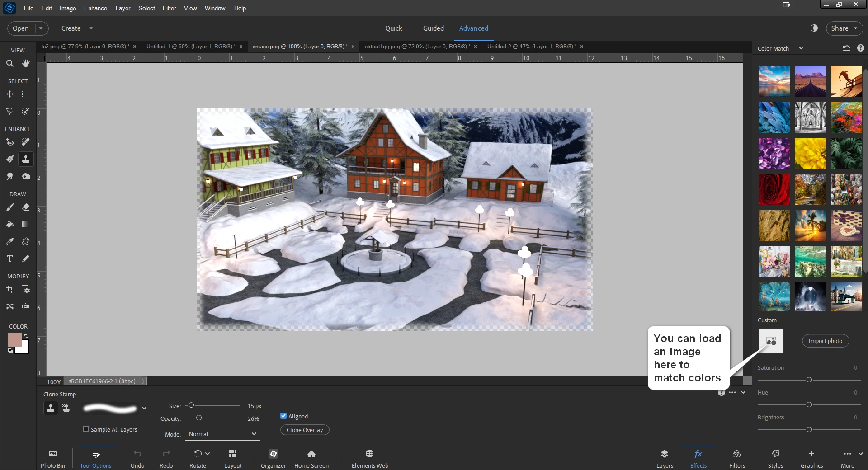The image size is (868, 470).
Task: Select the Brush tool
Action: [x=9, y=207]
